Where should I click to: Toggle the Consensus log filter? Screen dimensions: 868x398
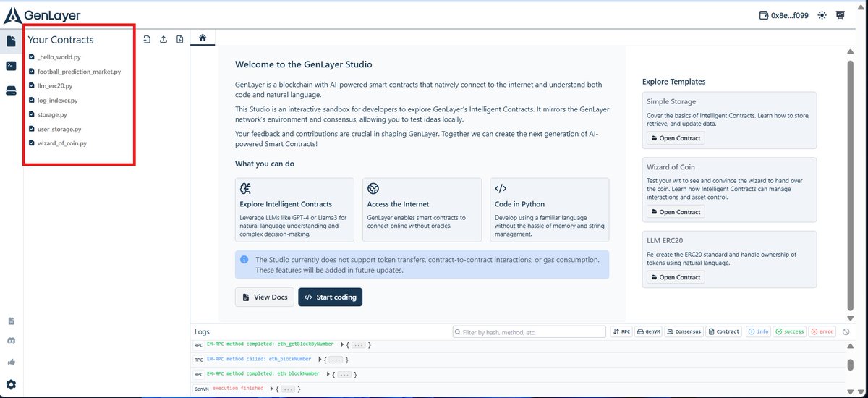click(x=684, y=332)
